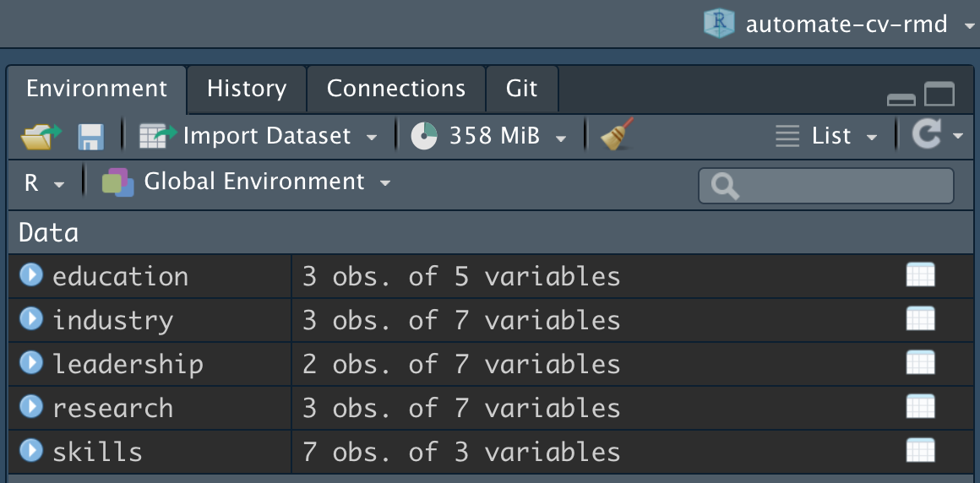Change the List view mode button
The width and height of the screenshot is (980, 483).
(x=826, y=136)
